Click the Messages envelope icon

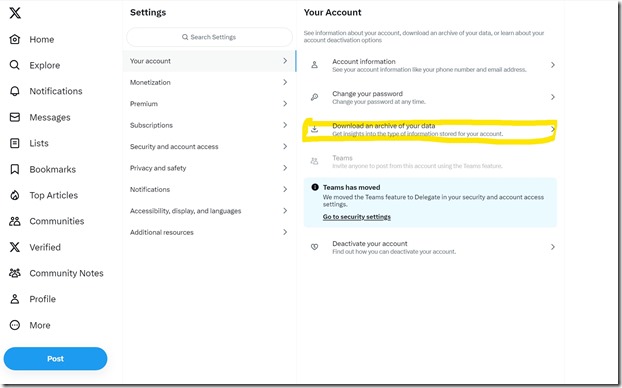pos(15,117)
